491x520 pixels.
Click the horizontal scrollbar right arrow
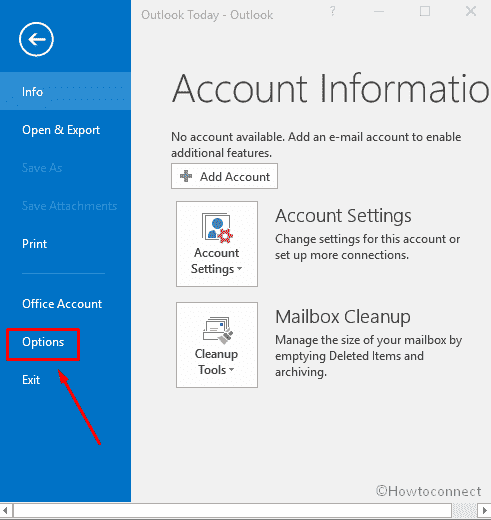pos(484,510)
